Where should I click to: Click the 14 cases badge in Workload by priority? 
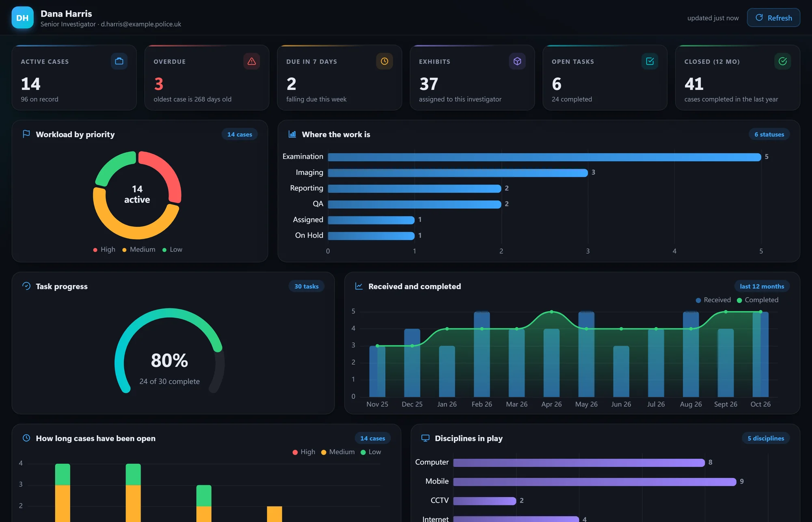[240, 134]
